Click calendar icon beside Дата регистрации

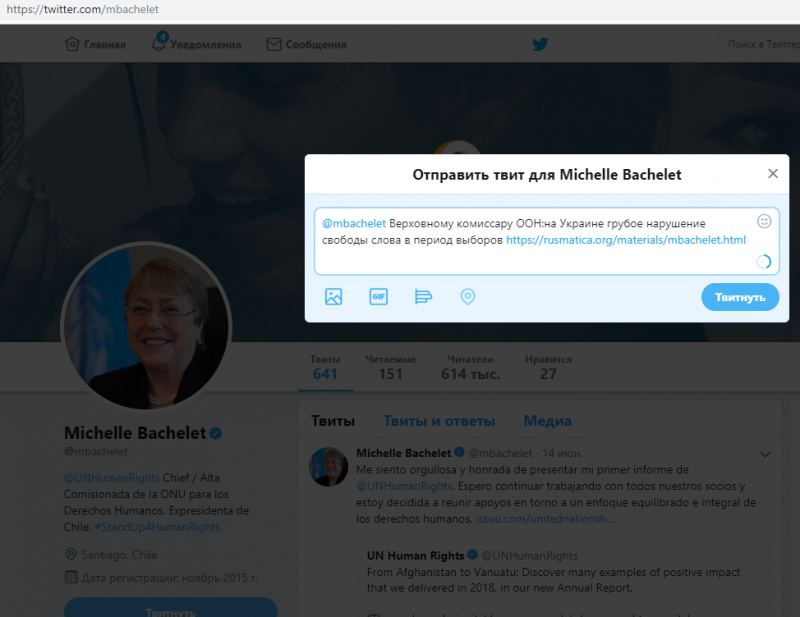71,577
